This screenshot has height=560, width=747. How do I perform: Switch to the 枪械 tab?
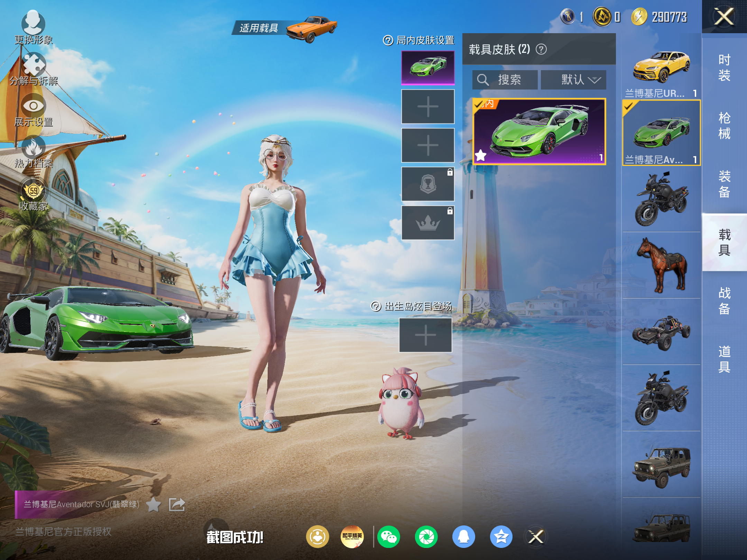724,126
